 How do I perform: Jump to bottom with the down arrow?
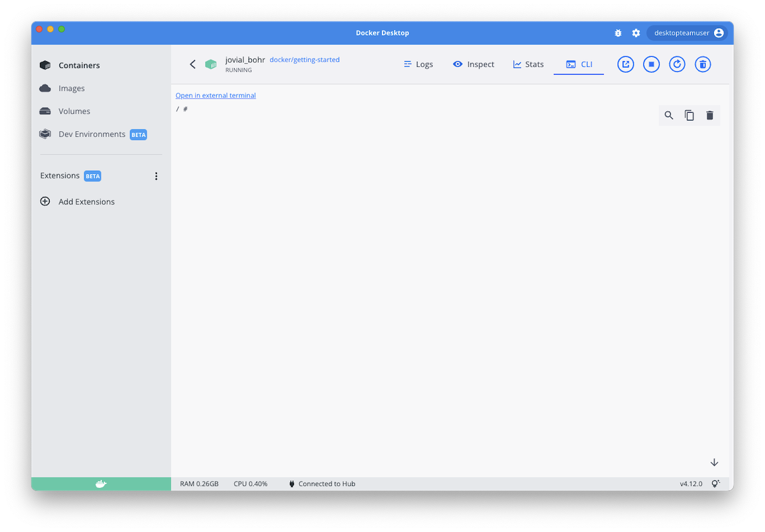[714, 462]
